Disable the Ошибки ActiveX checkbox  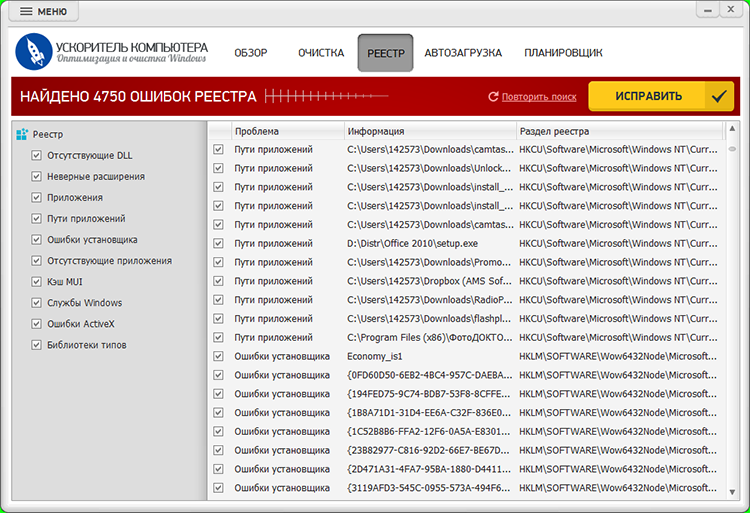37,324
